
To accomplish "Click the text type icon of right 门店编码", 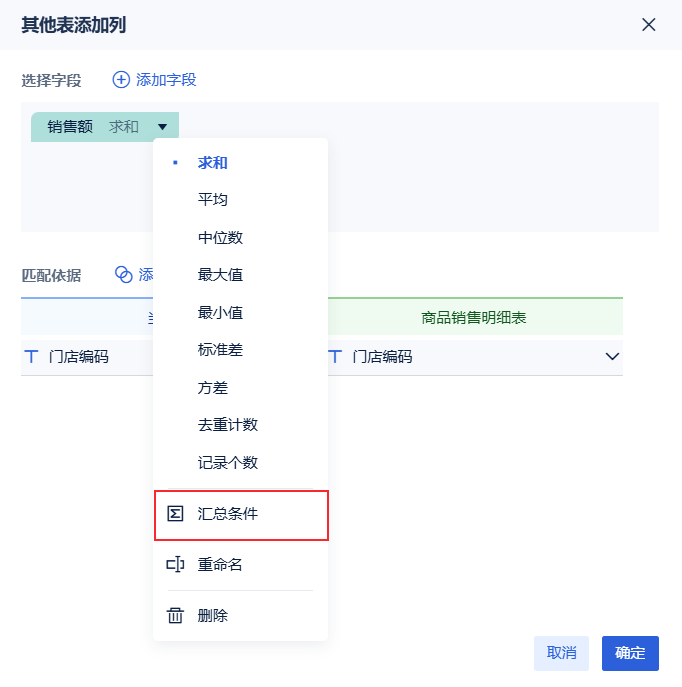I will tap(335, 357).
